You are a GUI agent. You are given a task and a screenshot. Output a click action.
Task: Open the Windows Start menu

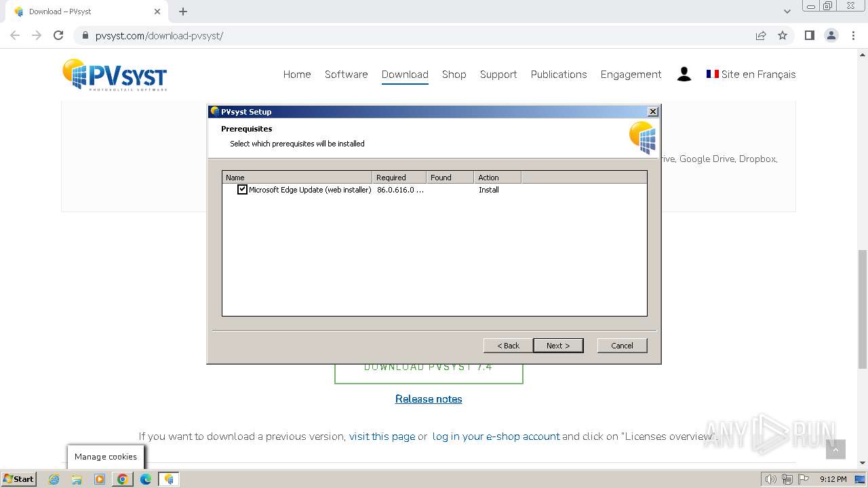tap(18, 479)
